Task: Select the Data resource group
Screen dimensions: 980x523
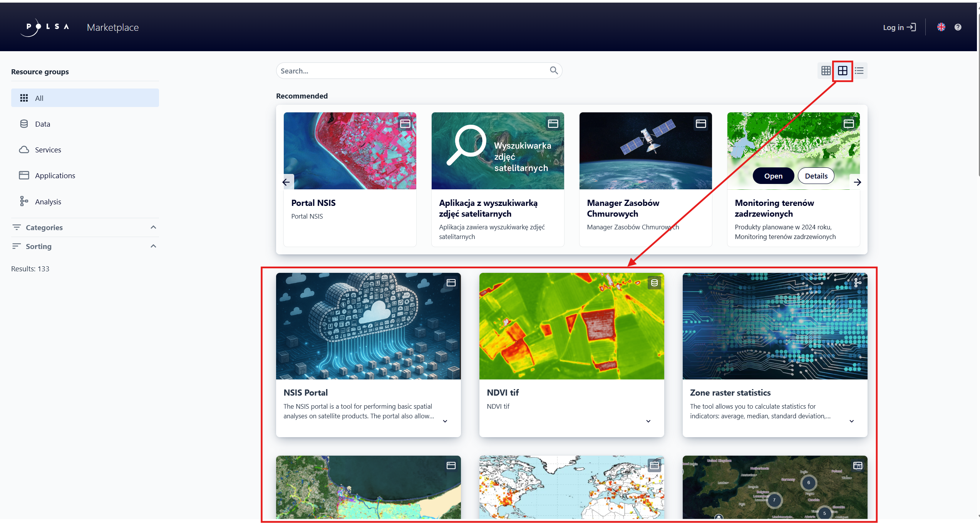Action: (x=42, y=124)
